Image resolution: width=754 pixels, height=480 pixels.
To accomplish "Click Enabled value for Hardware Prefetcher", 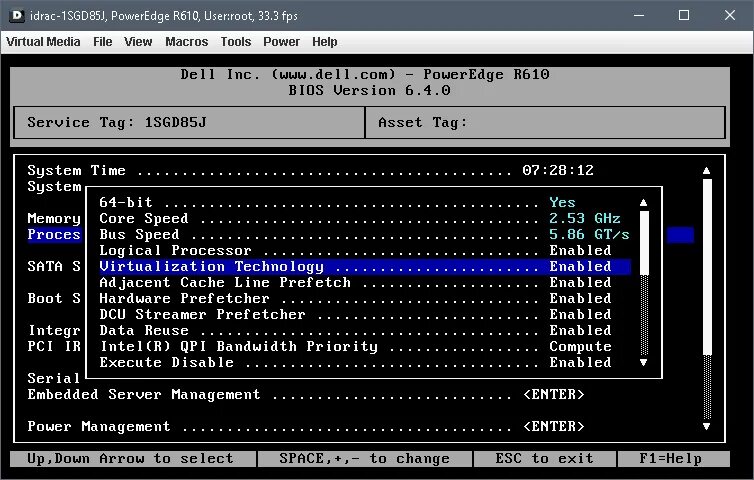I will (580, 298).
